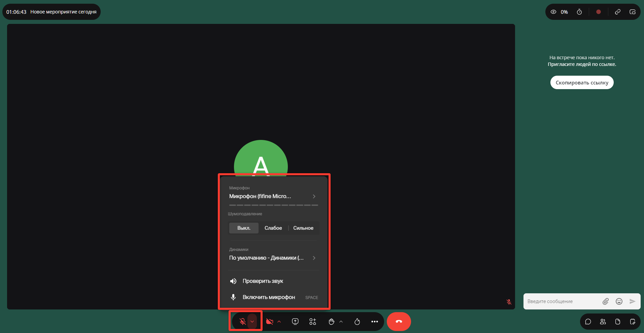Open the event edit icon
The height and width of the screenshot is (333, 644).
[x=633, y=322]
